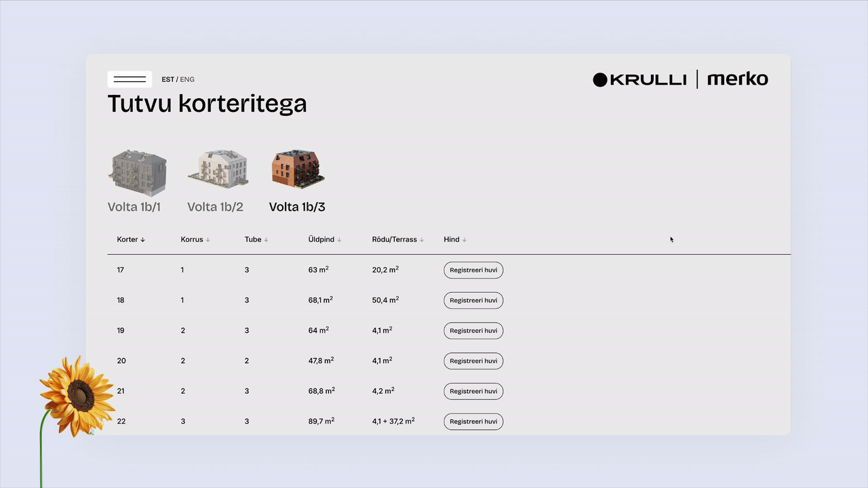
Task: Sort table by Rõdu/Terrass column
Action: [x=397, y=239]
